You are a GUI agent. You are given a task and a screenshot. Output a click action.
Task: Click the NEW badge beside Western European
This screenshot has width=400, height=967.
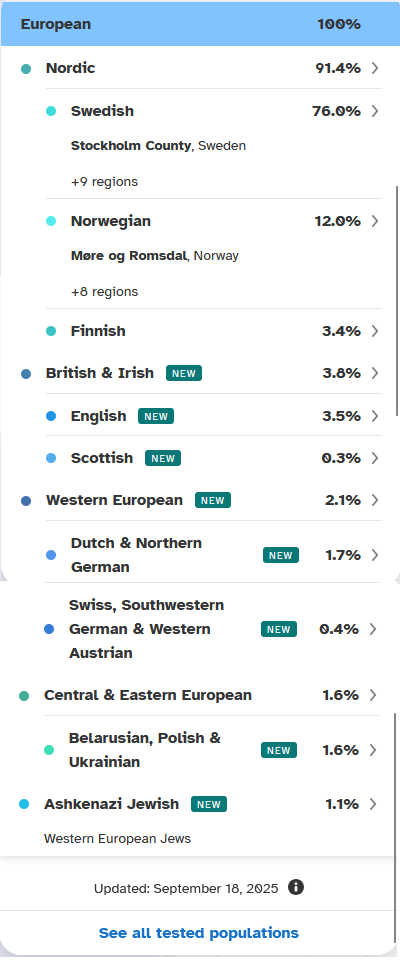point(213,500)
